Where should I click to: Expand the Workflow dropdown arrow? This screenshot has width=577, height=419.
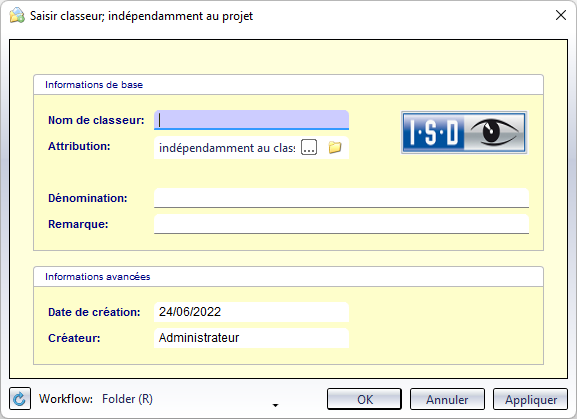click(x=275, y=405)
